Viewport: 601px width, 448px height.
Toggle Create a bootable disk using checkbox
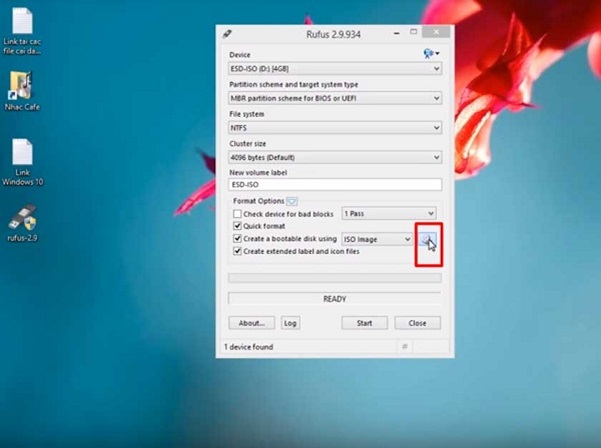[x=237, y=239]
